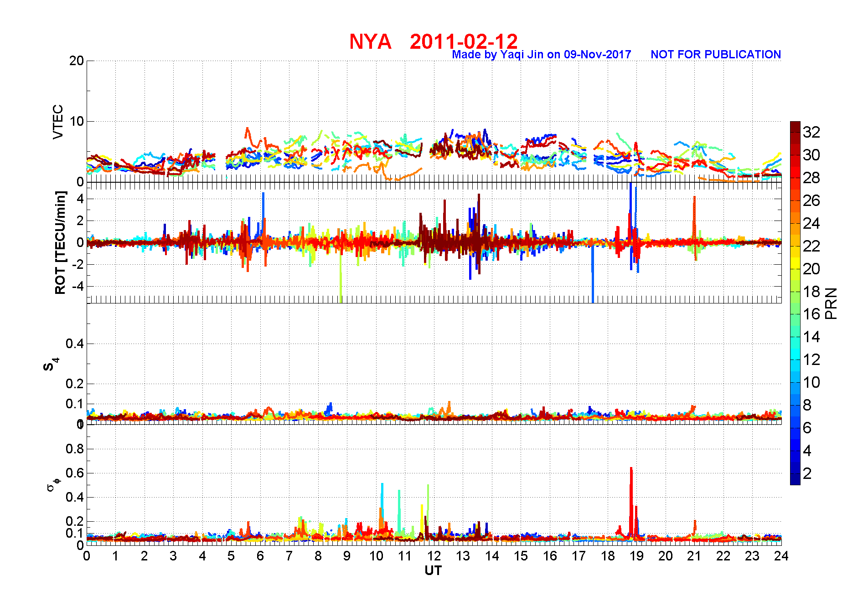Click the 24 tick on UT axis
Image resolution: width=868 pixels, height=606 pixels.
tap(781, 556)
